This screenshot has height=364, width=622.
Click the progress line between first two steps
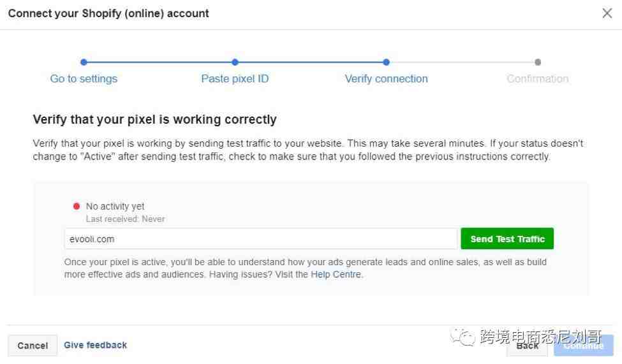tap(159, 62)
